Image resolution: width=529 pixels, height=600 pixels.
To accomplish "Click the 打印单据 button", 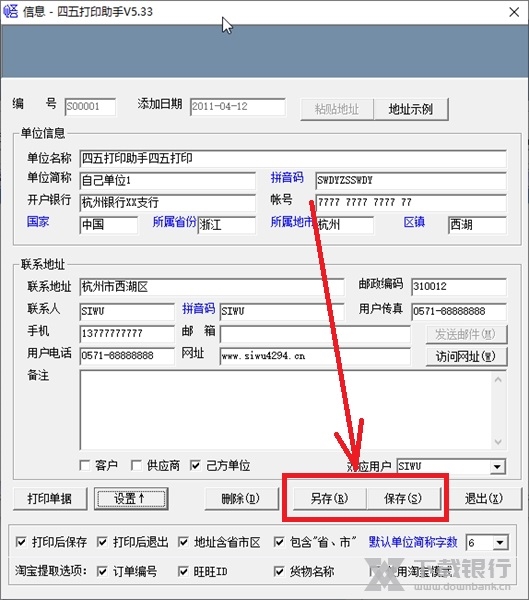I will click(x=50, y=499).
